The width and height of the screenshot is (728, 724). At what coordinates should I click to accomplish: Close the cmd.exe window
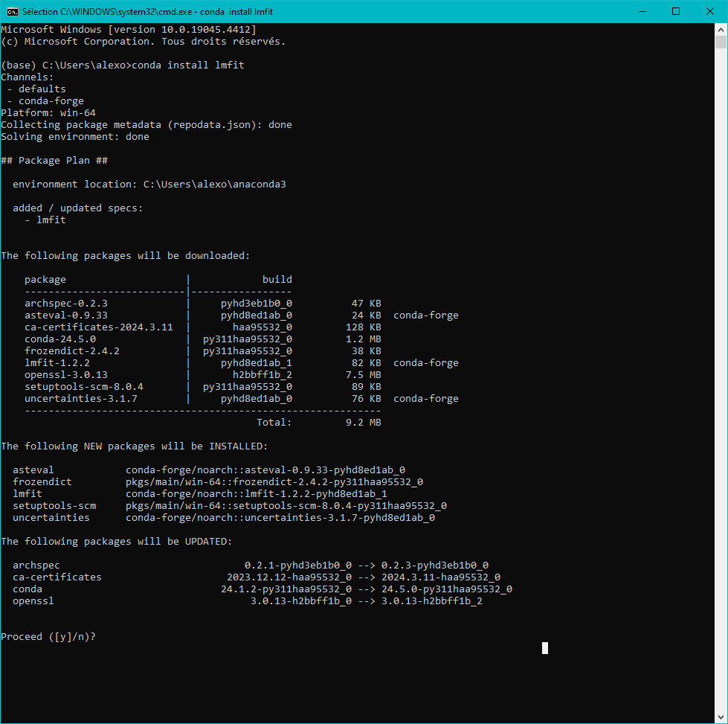pos(710,11)
